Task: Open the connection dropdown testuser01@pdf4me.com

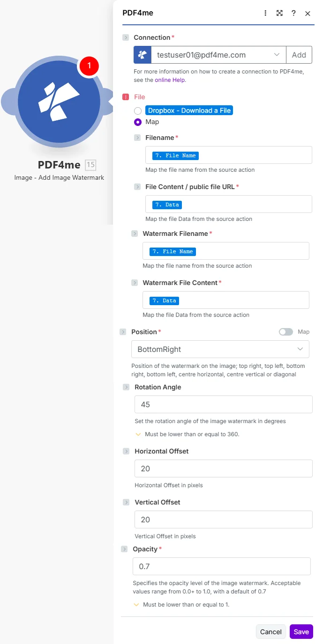Action: pos(218,55)
